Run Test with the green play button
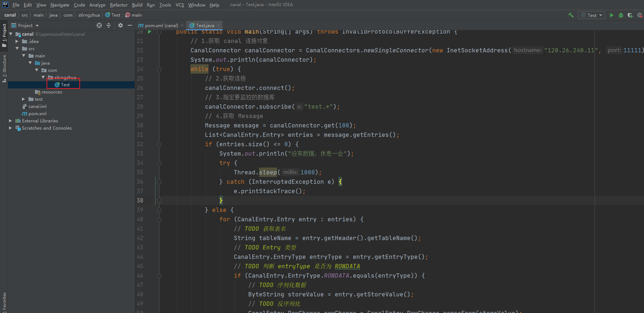Screen dimensions: 644x313 click(x=612, y=15)
